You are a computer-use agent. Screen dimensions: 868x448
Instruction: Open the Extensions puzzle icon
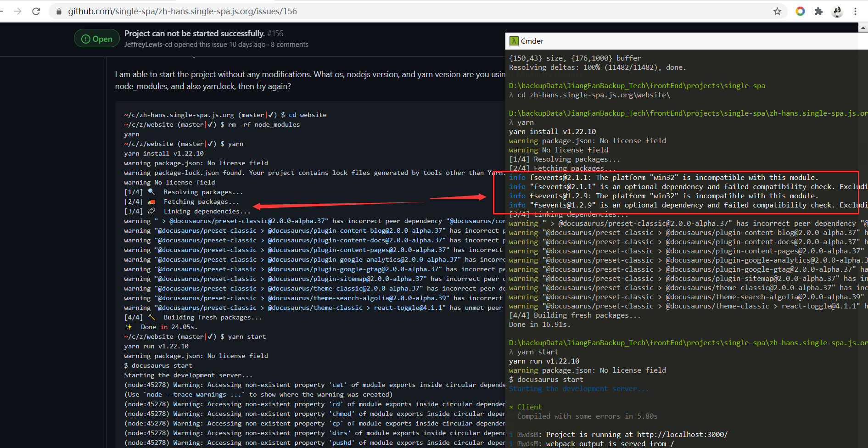click(x=818, y=11)
